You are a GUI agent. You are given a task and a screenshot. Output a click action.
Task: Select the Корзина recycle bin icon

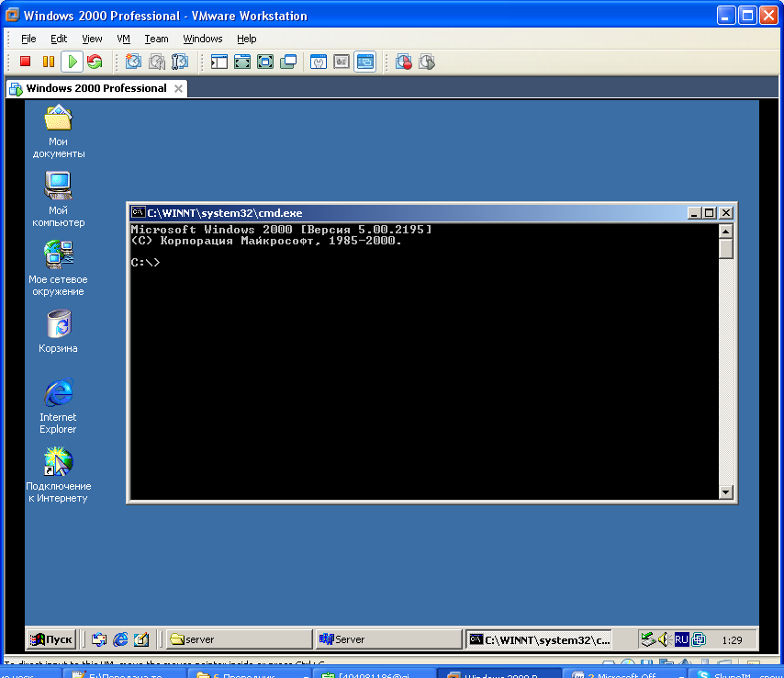click(x=59, y=332)
